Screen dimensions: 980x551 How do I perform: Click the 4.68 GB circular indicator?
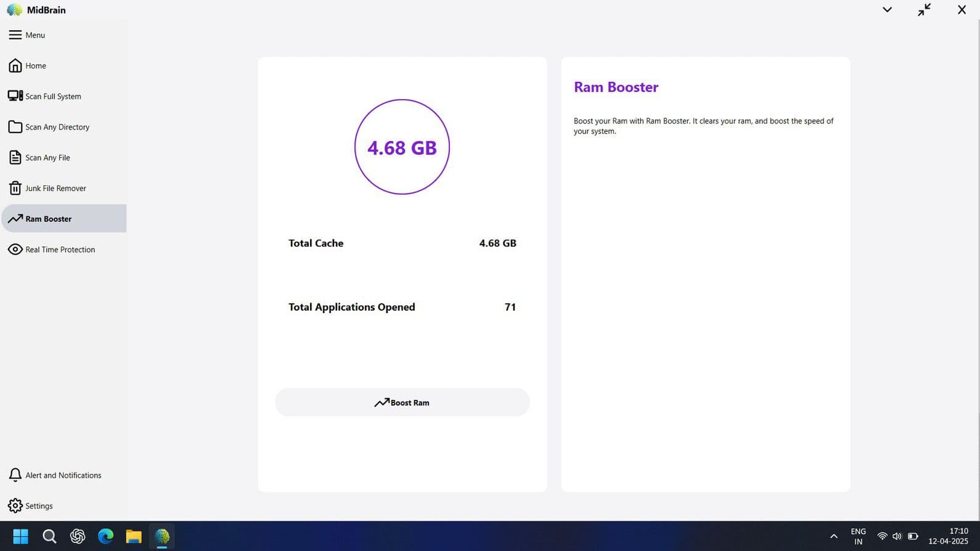coord(402,147)
